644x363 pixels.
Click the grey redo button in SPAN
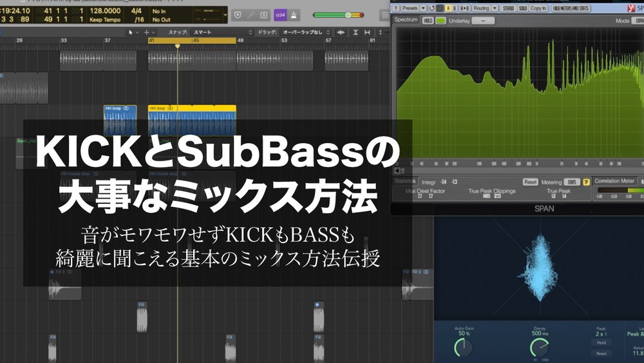coord(440,8)
